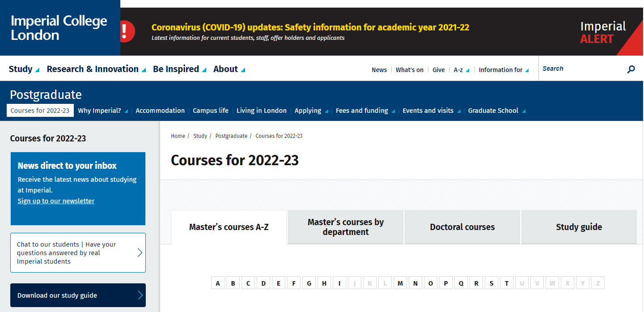The width and height of the screenshot is (644, 312).
Task: Jump to courses starting with A
Action: click(218, 283)
